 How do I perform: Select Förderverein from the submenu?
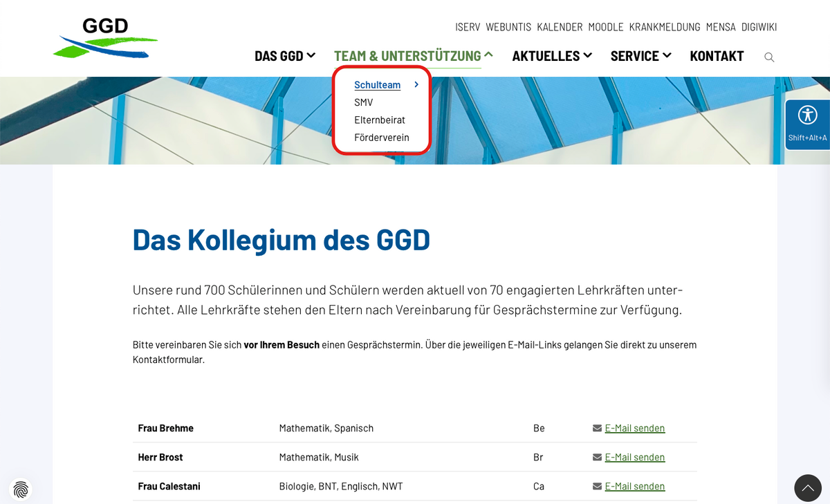382,138
